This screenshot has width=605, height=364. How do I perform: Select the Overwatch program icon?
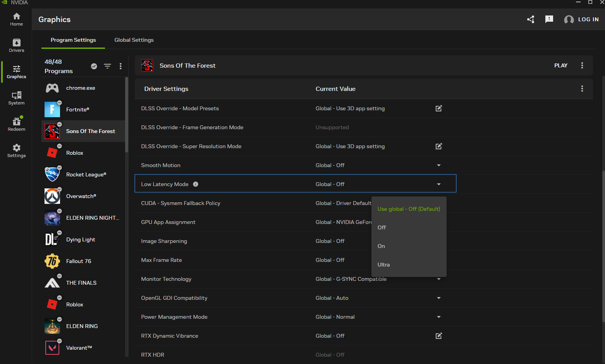pyautogui.click(x=52, y=196)
